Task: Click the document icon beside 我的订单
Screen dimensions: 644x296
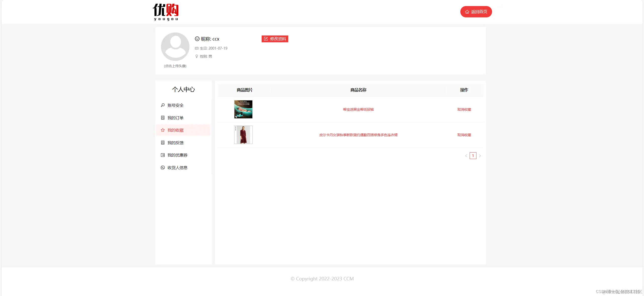Action: [x=163, y=118]
